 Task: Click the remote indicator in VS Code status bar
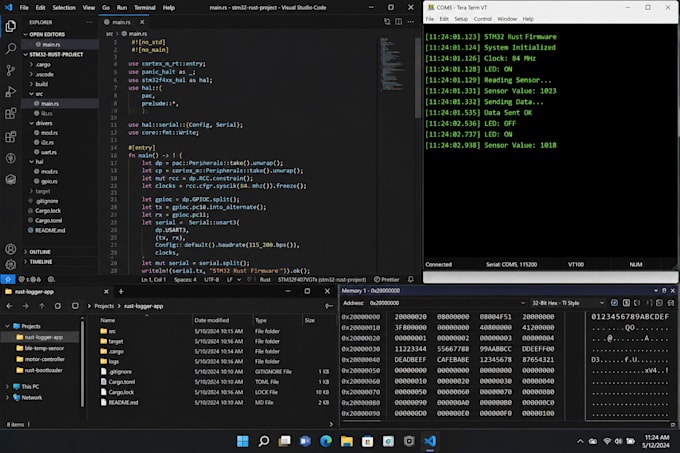[x=8, y=280]
